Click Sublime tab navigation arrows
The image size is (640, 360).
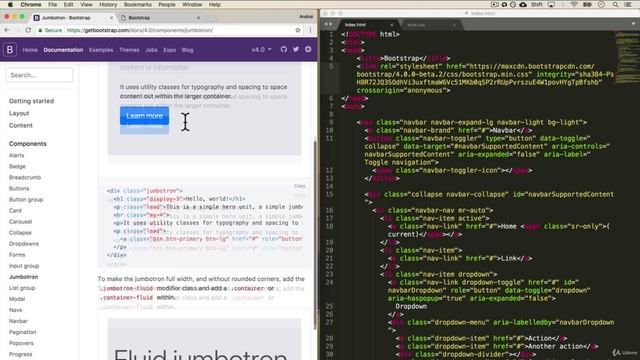(x=328, y=24)
